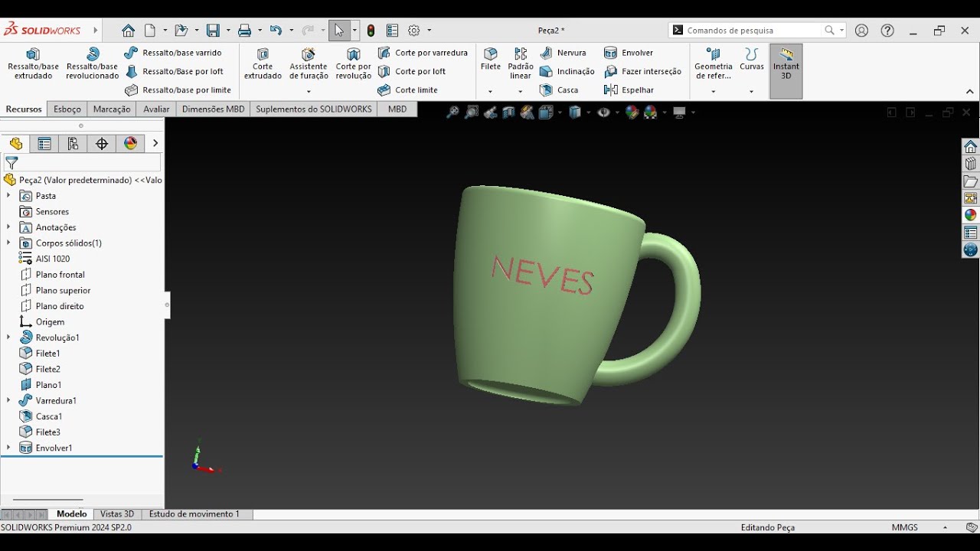Click the Rebuild traffic light icon
980x551 pixels.
[371, 31]
